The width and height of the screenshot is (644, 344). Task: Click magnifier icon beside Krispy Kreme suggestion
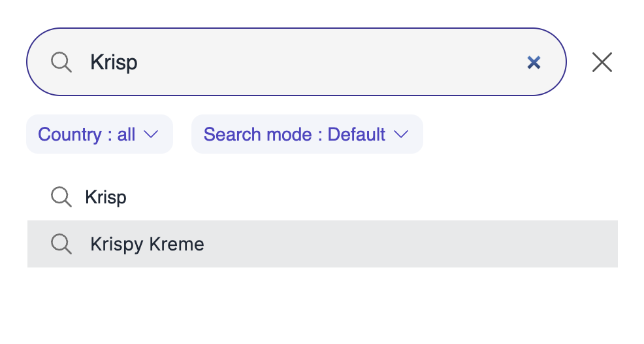(61, 244)
